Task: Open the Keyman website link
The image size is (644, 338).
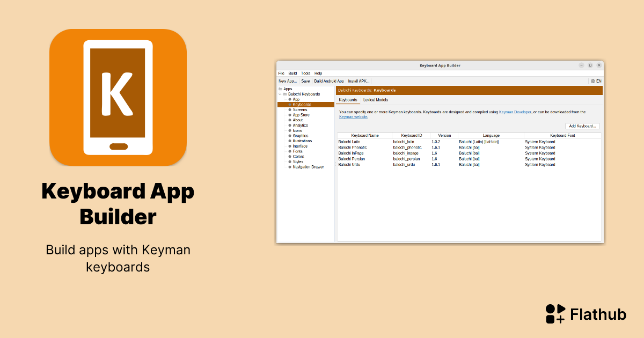Action: click(353, 116)
